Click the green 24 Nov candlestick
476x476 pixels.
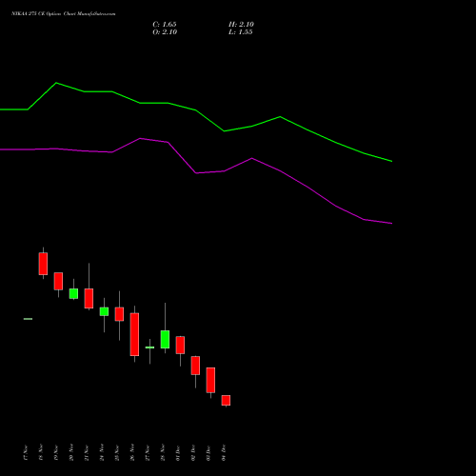point(104,311)
